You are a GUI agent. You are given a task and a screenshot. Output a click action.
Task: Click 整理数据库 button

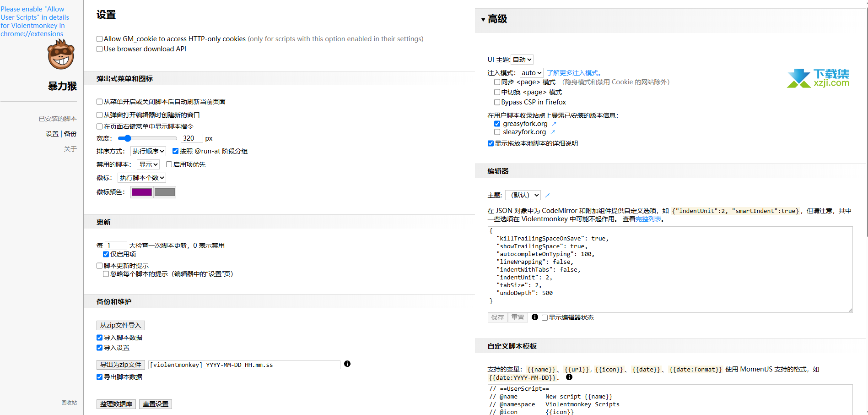click(116, 404)
